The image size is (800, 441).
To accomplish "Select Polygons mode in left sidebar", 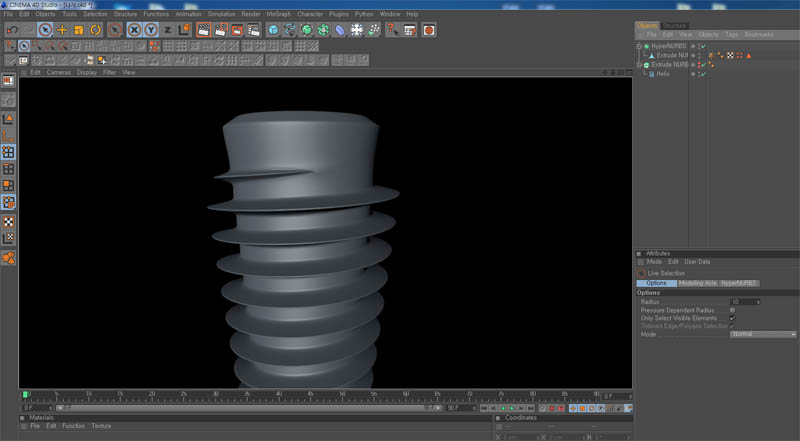I will coord(8,185).
